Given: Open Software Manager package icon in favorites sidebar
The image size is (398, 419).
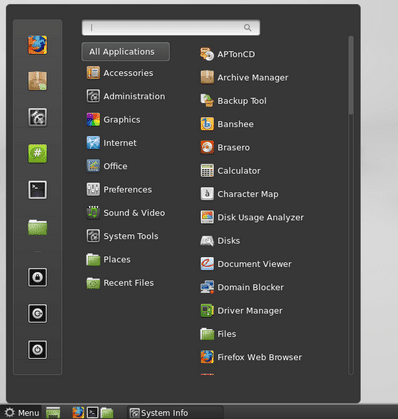Looking at the screenshot, I should pos(37,81).
